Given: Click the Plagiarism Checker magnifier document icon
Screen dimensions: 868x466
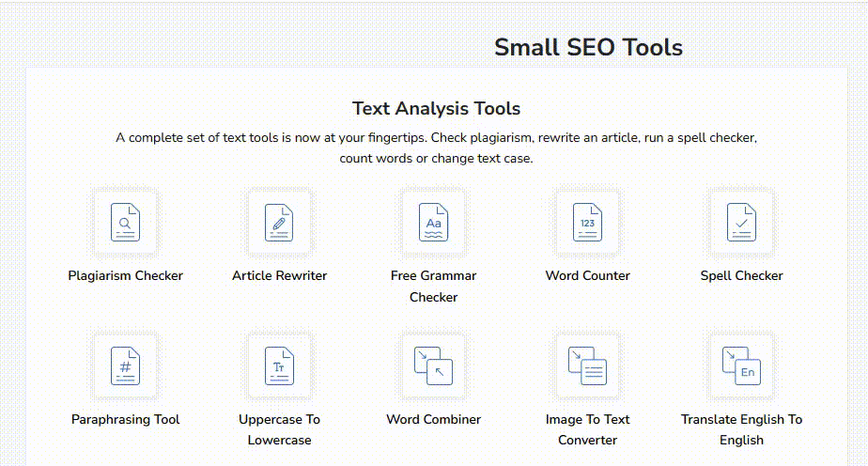Looking at the screenshot, I should 125,222.
